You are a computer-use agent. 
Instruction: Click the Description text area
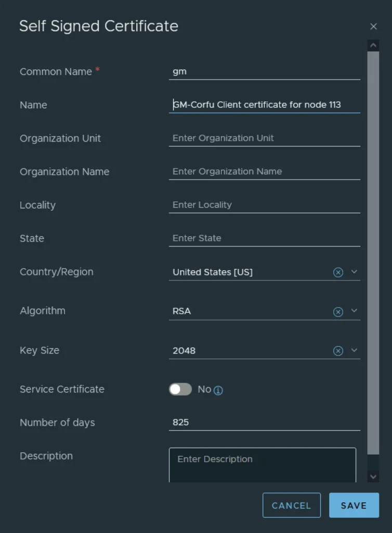tap(263, 465)
